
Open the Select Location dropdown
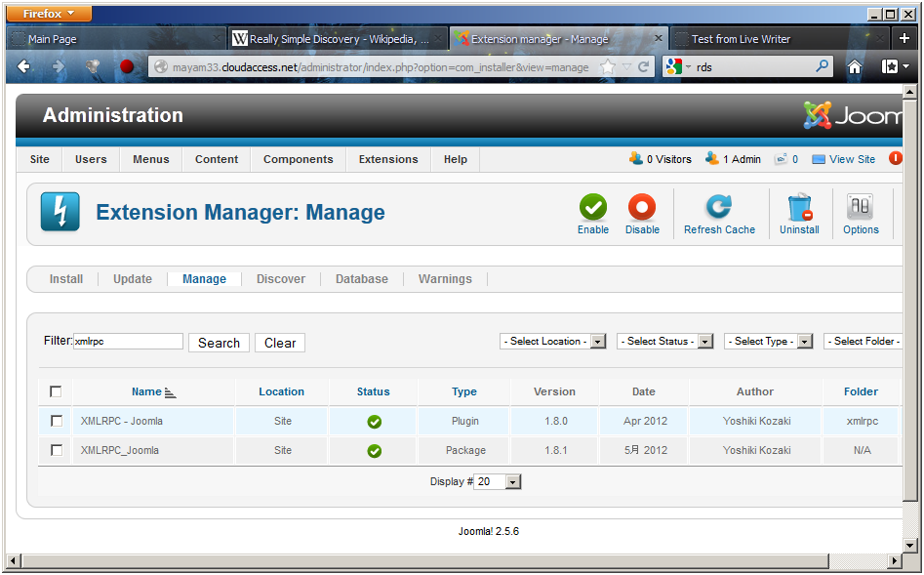pyautogui.click(x=553, y=342)
